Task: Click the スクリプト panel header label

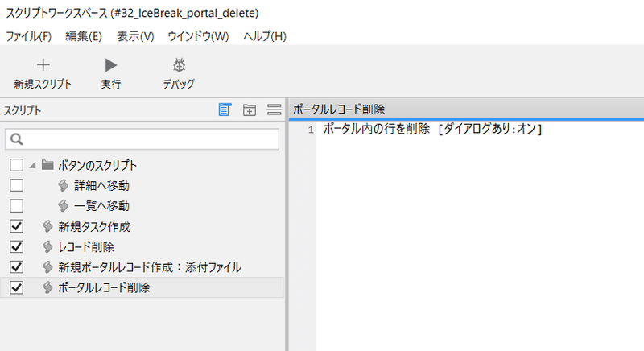Action: [x=23, y=110]
